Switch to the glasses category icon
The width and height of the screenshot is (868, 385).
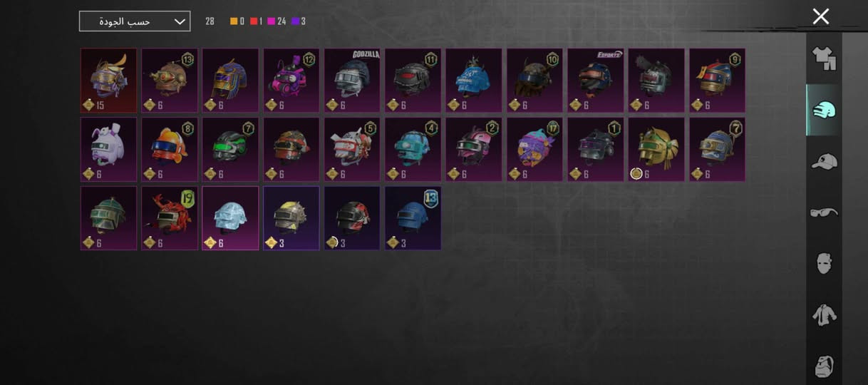824,212
